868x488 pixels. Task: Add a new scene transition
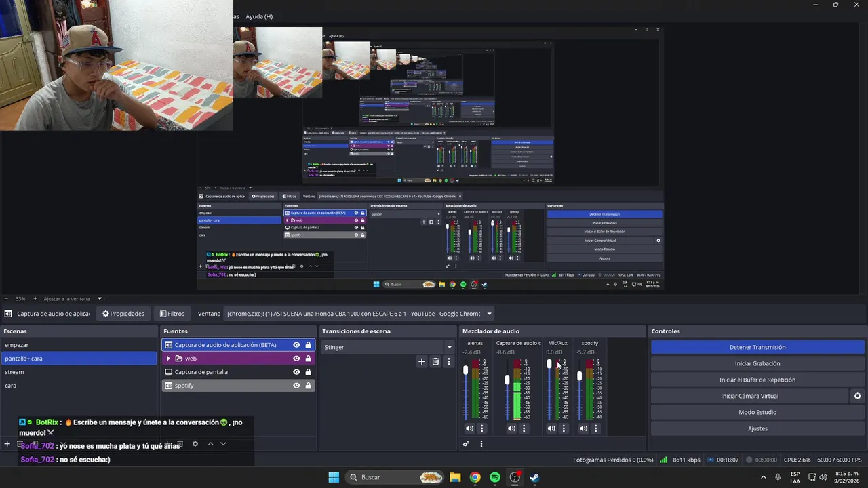click(422, 362)
